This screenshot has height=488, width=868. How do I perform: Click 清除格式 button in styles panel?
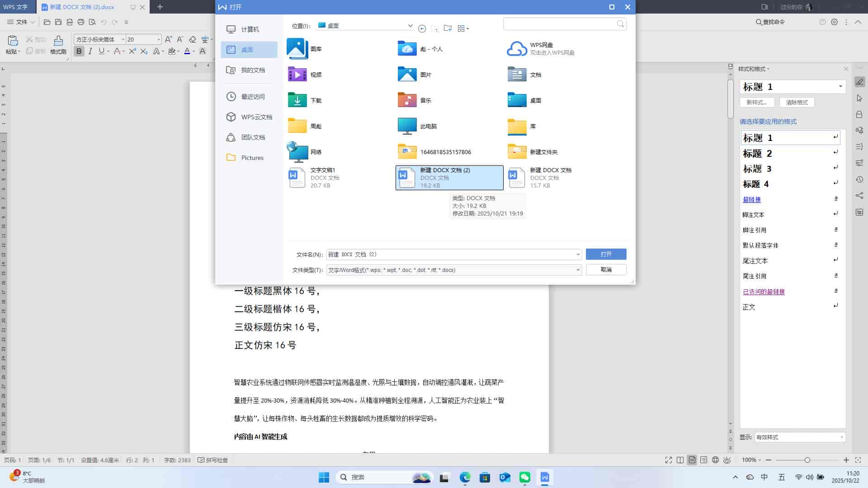(x=797, y=103)
